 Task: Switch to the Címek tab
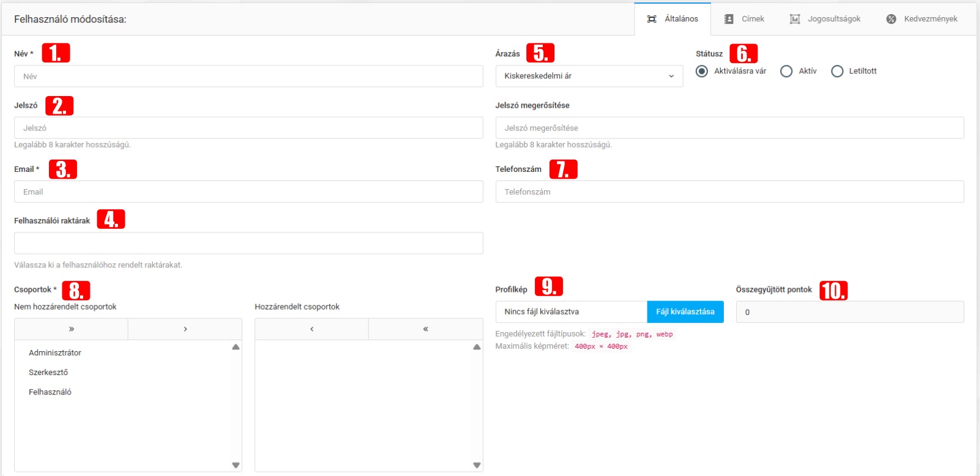click(x=744, y=19)
